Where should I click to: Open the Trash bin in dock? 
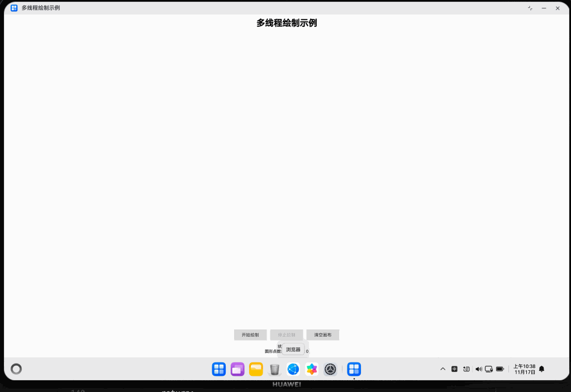274,369
